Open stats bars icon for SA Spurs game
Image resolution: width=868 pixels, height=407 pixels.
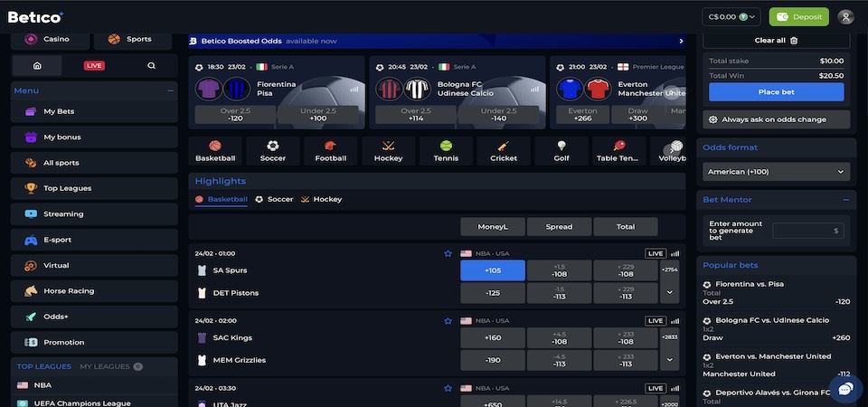(675, 253)
